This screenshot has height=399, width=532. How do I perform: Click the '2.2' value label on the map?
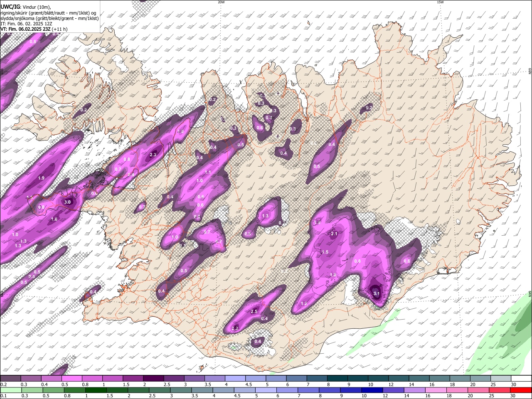coord(235,328)
